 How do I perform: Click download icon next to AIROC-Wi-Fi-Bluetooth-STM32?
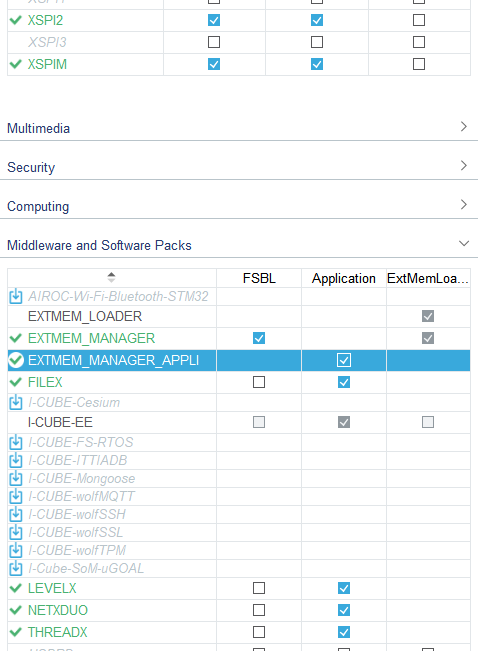(x=16, y=296)
